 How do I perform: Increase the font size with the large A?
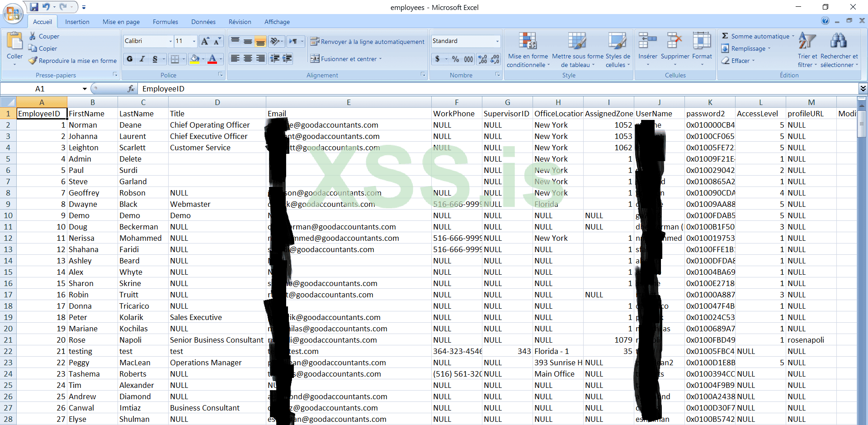[205, 41]
